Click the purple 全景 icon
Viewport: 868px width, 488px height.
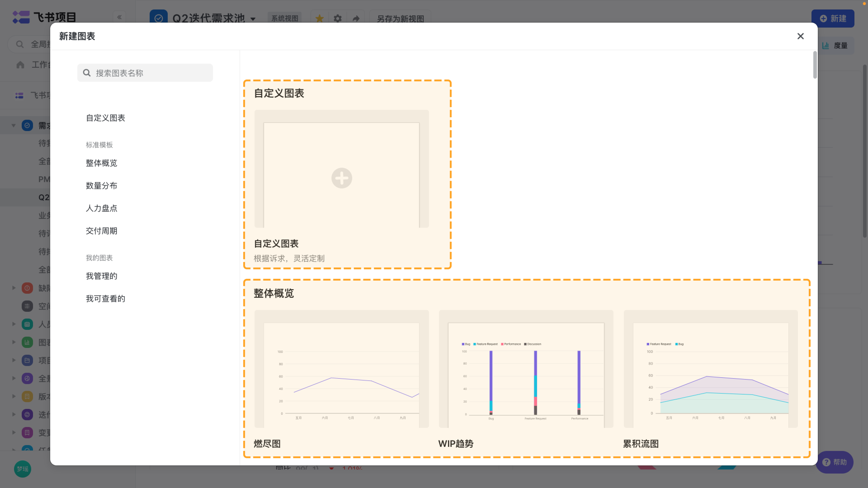tap(27, 378)
